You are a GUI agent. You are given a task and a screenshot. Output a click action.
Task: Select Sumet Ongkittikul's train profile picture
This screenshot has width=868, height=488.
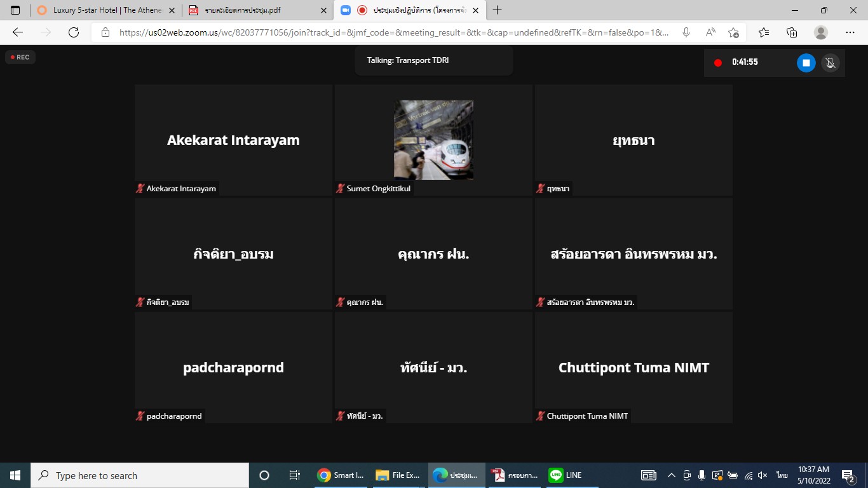click(x=433, y=140)
